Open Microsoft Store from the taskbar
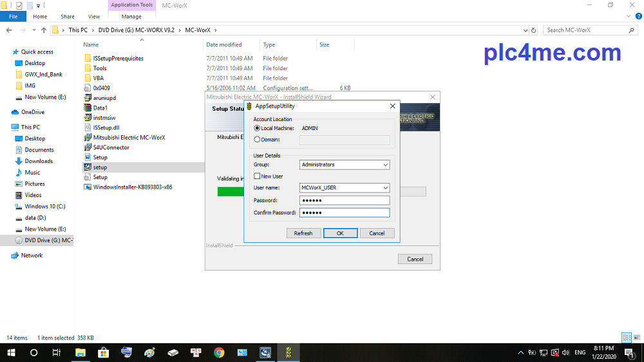 click(103, 352)
